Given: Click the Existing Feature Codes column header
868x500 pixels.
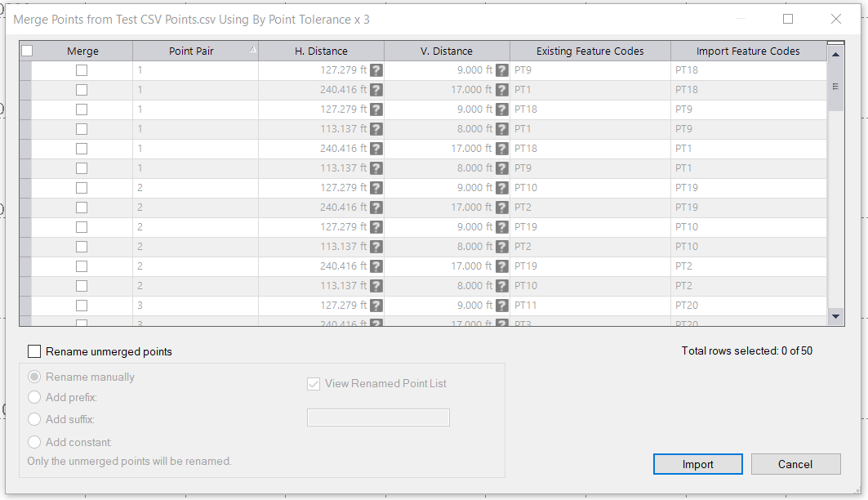Looking at the screenshot, I should click(590, 51).
